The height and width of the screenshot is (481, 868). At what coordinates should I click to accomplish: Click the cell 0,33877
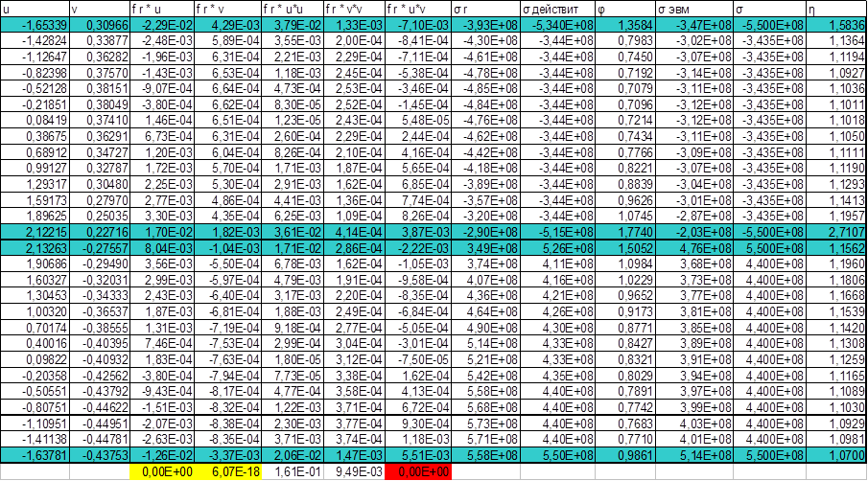point(100,41)
